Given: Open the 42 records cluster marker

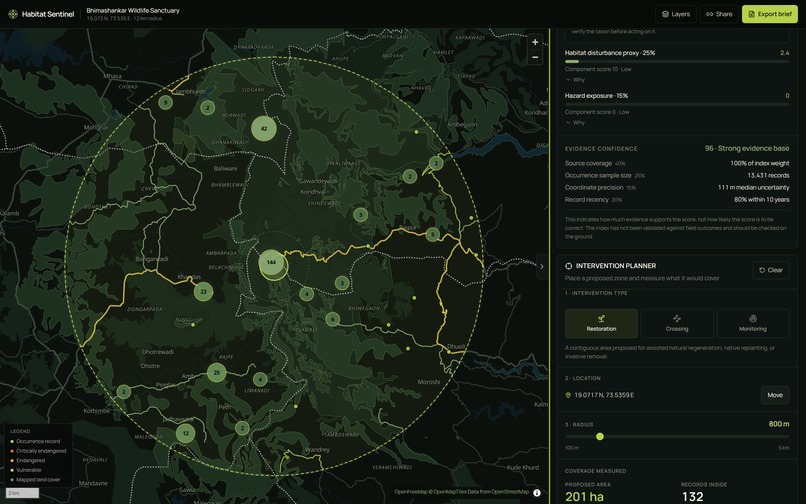Looking at the screenshot, I should (x=264, y=129).
